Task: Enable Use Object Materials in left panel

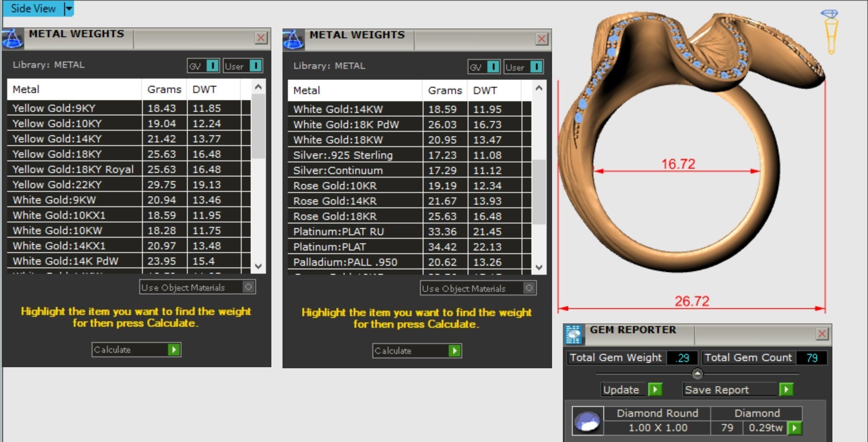Action: click(x=248, y=287)
